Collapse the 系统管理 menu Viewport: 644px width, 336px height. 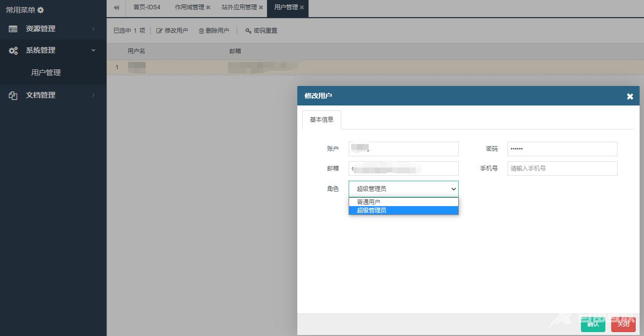[x=93, y=50]
